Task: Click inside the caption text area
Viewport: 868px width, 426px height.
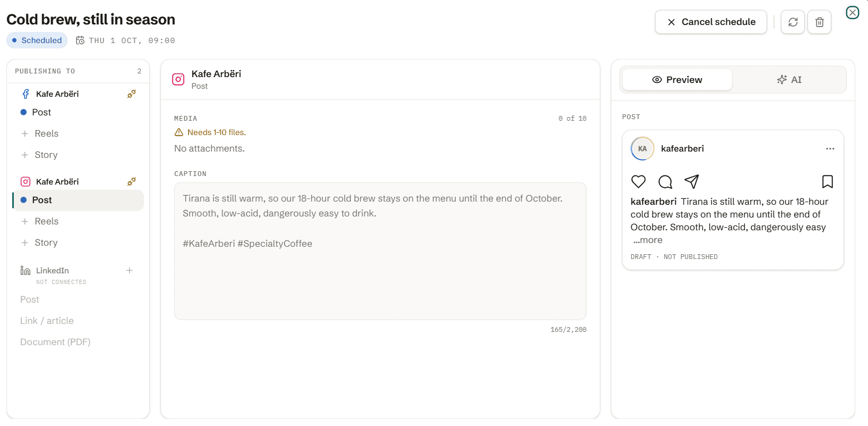Action: click(x=380, y=251)
